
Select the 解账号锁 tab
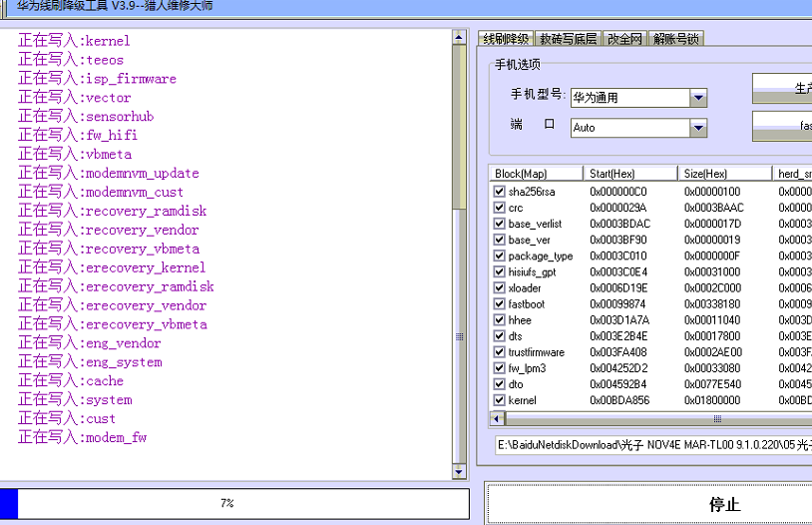point(675,39)
